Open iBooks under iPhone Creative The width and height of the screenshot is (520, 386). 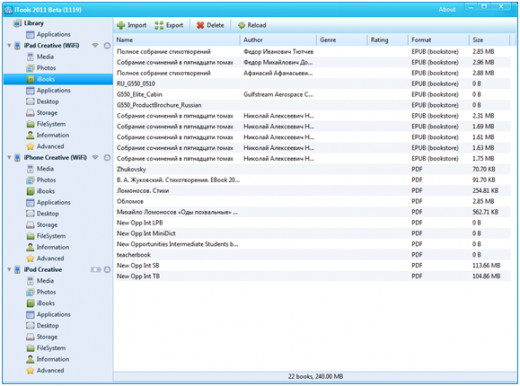click(x=41, y=191)
